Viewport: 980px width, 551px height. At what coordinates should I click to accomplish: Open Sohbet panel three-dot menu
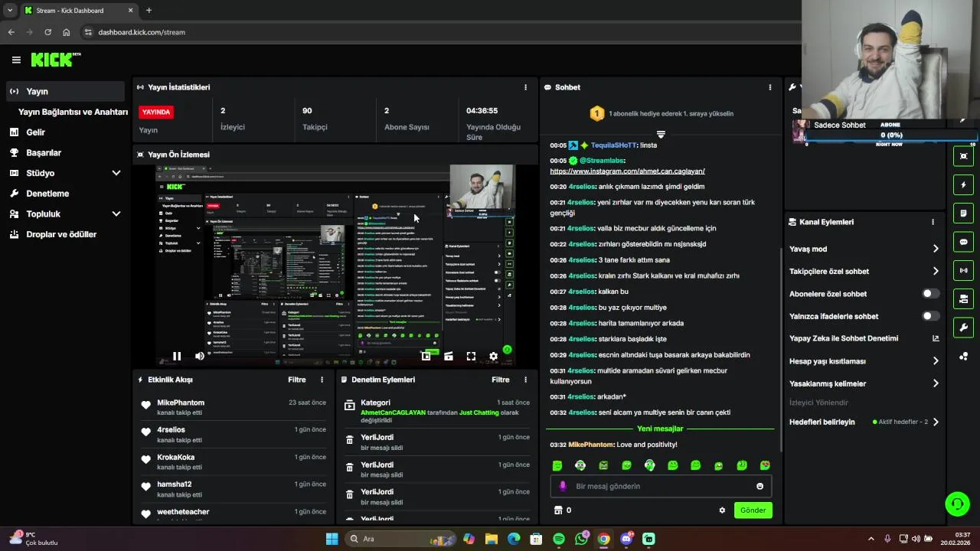coord(770,87)
